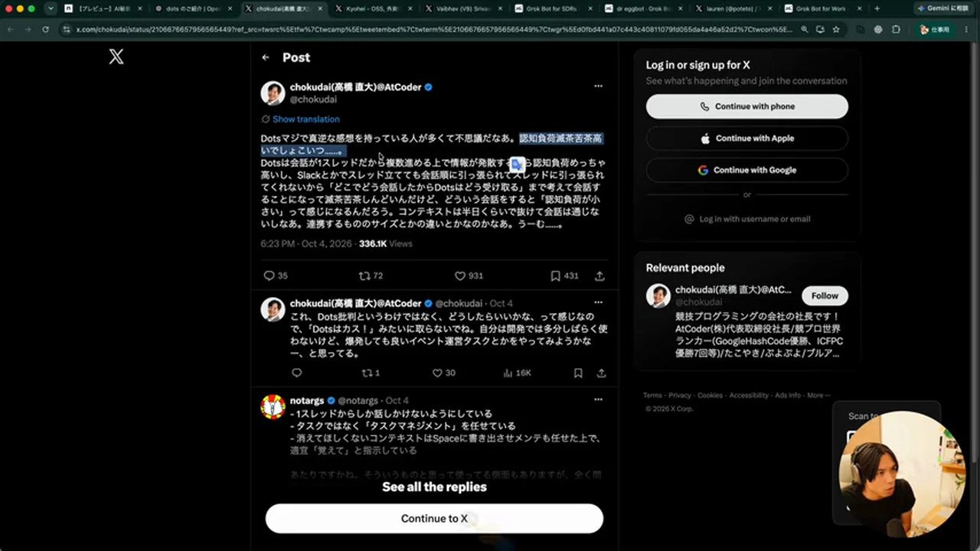This screenshot has height=551, width=980.
Task: Open the Privacy footer link
Action: click(679, 396)
